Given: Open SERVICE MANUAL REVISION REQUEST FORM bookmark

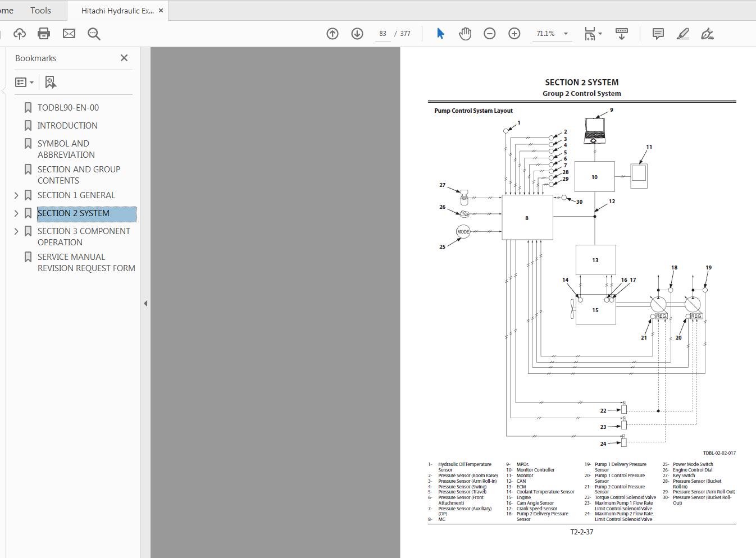Looking at the screenshot, I should click(86, 263).
